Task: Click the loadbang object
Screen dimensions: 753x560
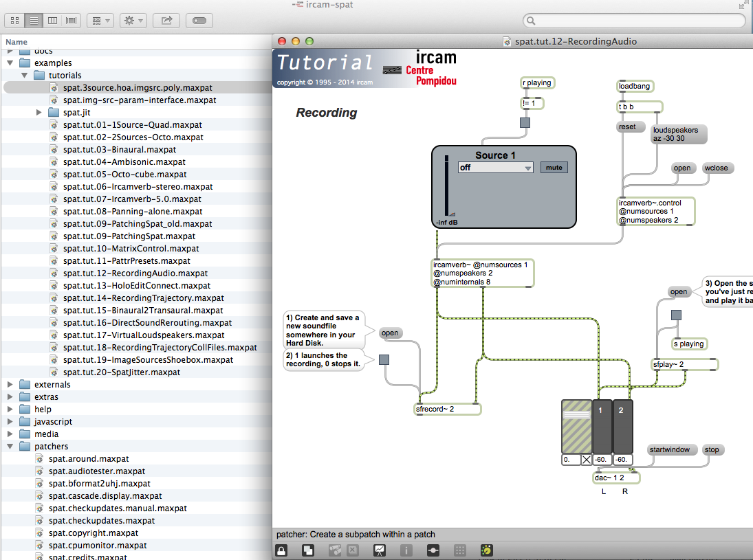Action: click(x=635, y=86)
